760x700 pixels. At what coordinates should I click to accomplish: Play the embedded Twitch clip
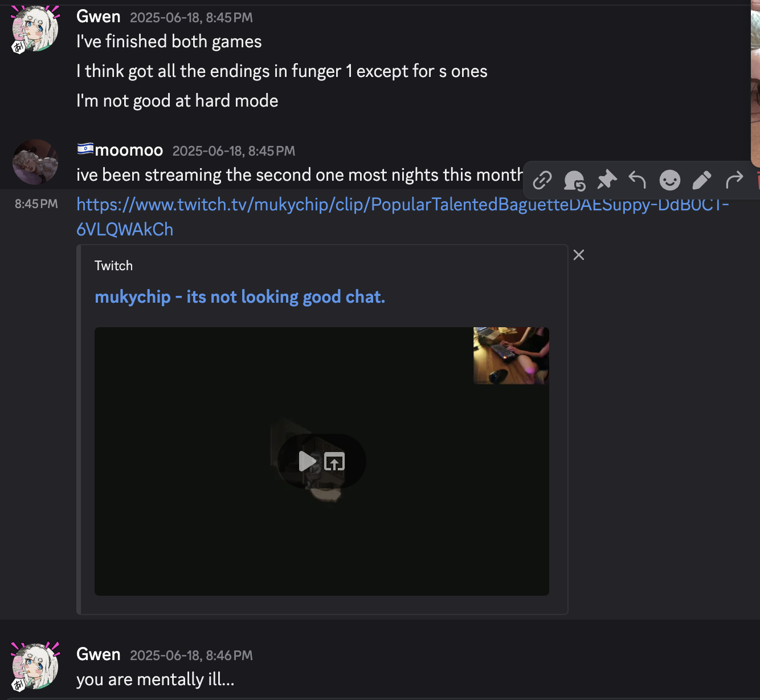pos(307,461)
